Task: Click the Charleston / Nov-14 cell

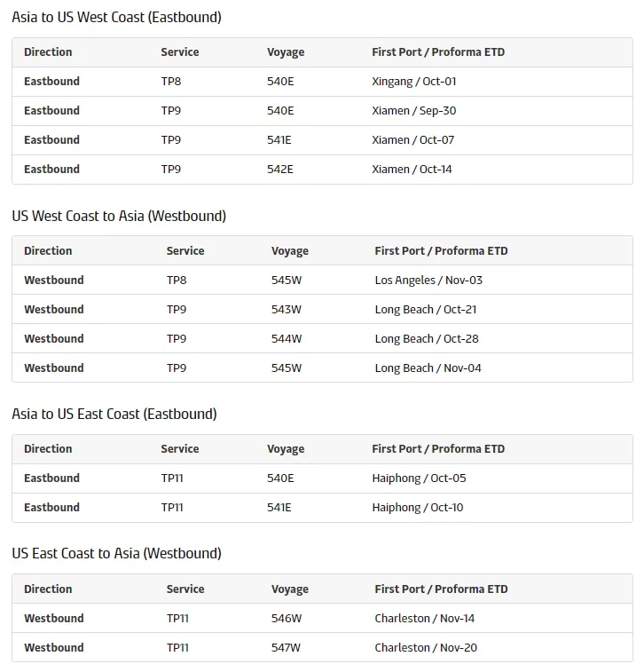Action: [x=425, y=619]
